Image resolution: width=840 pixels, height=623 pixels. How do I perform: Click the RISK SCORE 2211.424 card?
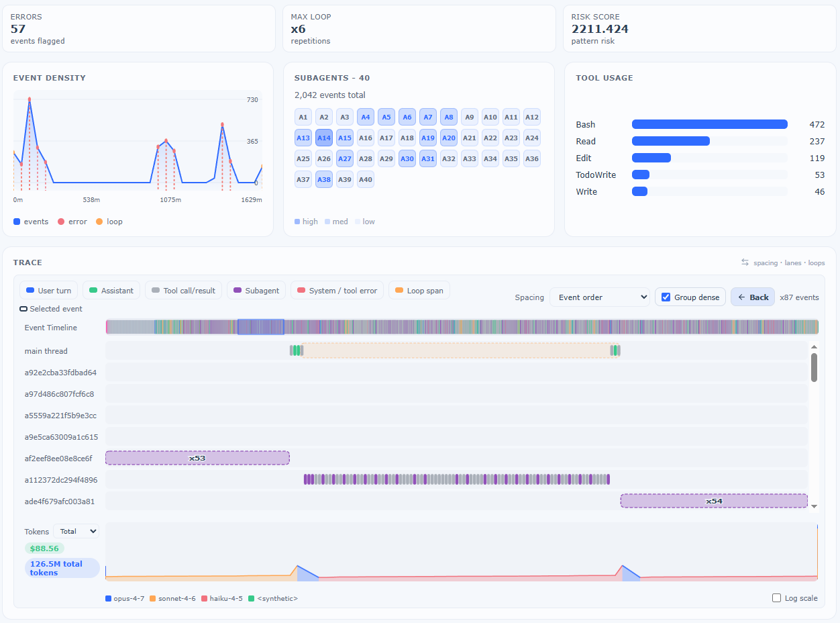coord(700,28)
